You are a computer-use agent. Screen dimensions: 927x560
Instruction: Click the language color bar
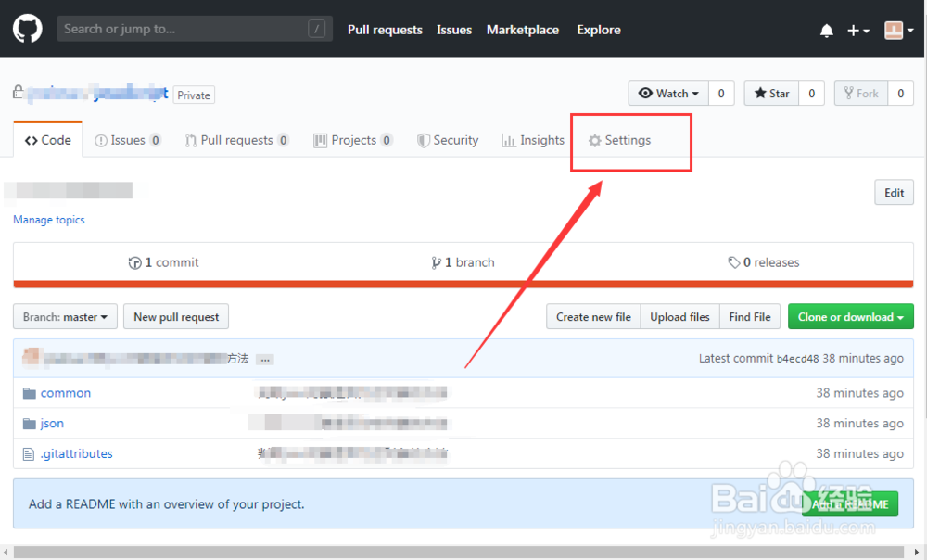pyautogui.click(x=463, y=285)
